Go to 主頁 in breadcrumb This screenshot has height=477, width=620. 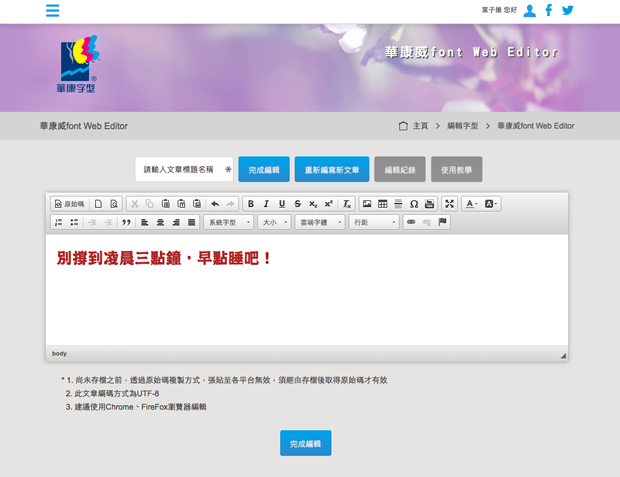[420, 126]
